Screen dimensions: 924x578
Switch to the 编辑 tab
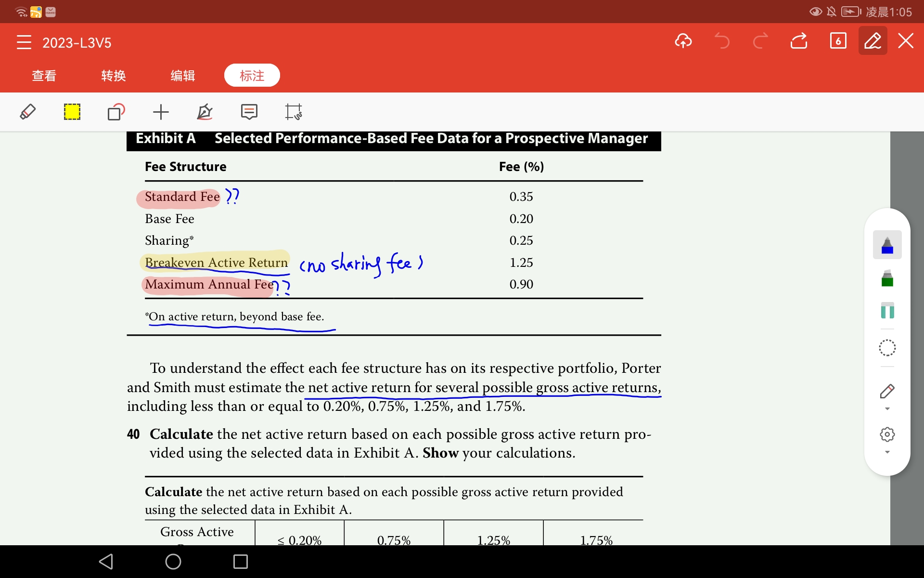click(183, 76)
